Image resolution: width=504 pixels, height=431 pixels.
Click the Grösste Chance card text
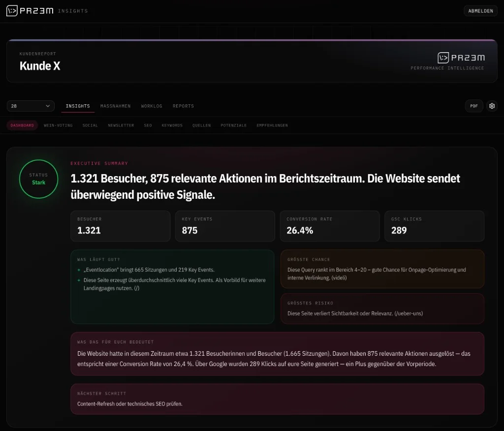[x=377, y=274]
